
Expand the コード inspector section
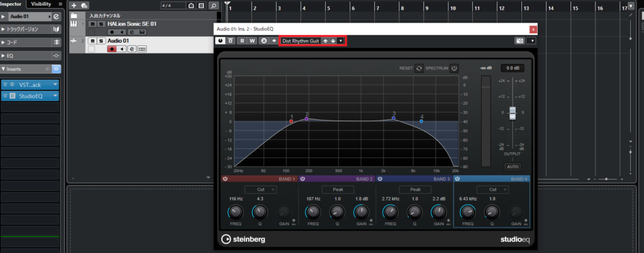click(x=3, y=42)
